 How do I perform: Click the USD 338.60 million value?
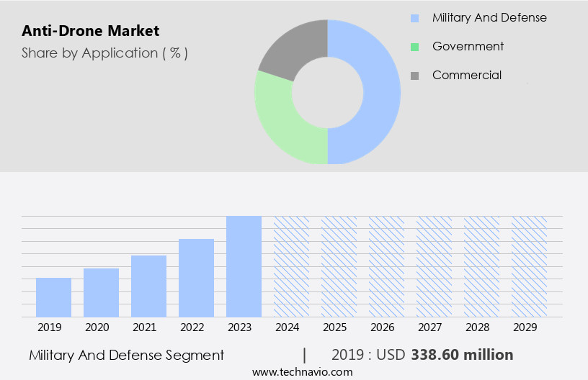pyautogui.click(x=461, y=355)
